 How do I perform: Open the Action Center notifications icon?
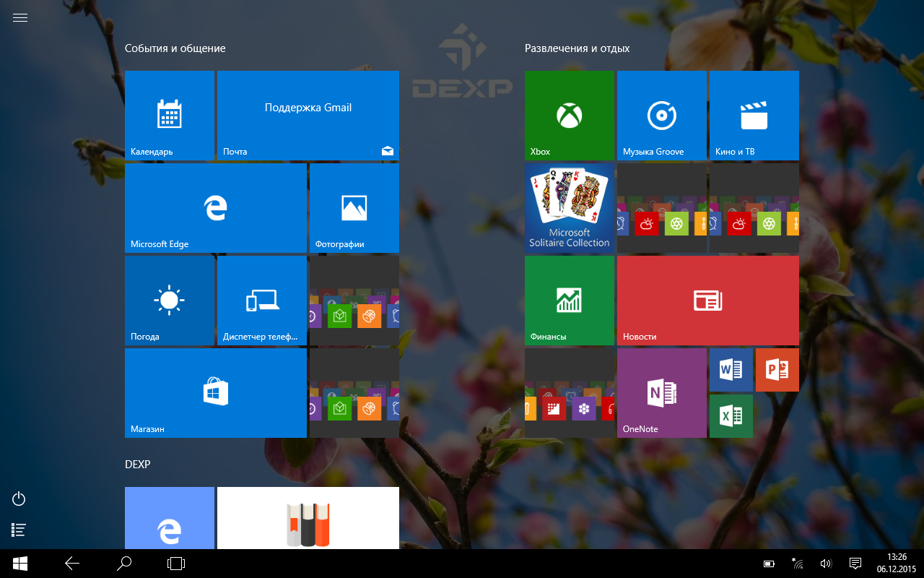[x=855, y=564]
